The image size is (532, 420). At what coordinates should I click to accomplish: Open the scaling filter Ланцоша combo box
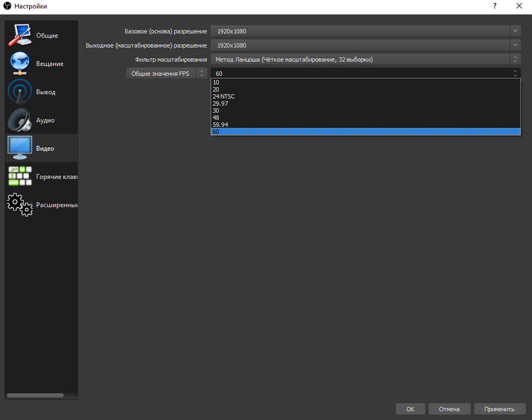click(365, 59)
